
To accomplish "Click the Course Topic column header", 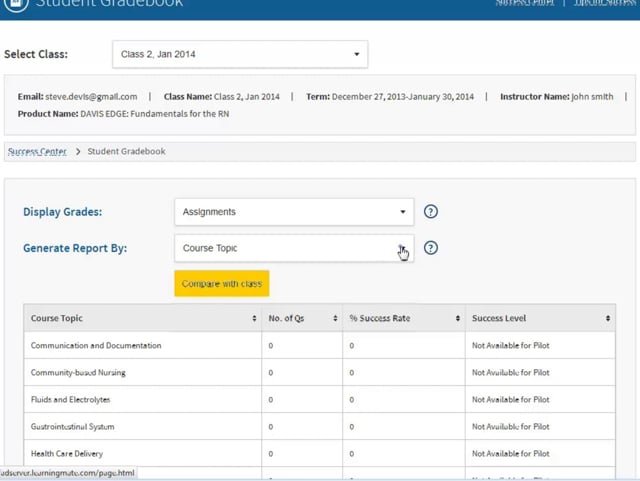I will (x=142, y=318).
